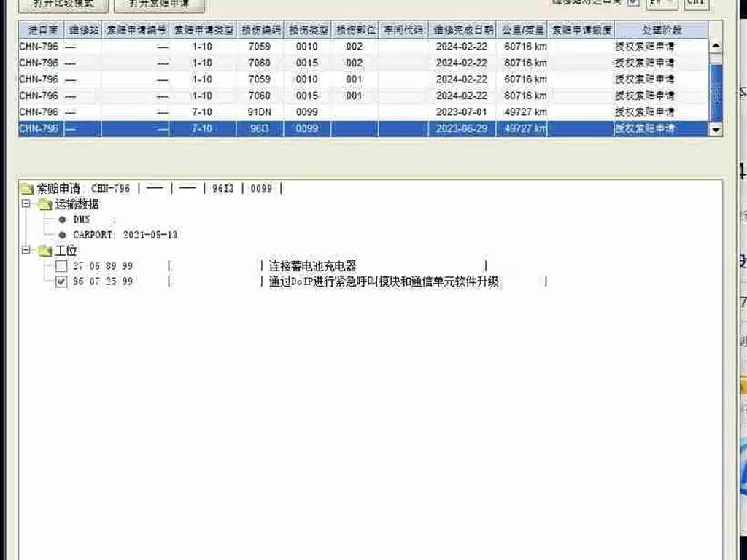
Task: Click the 连接蓄电池充电器 description text
Action: (312, 265)
